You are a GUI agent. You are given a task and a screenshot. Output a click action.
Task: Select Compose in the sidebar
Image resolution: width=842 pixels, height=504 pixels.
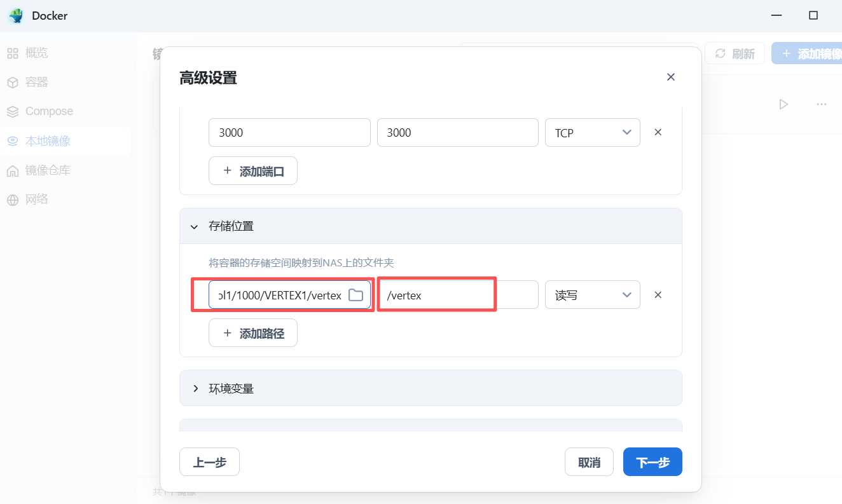49,111
